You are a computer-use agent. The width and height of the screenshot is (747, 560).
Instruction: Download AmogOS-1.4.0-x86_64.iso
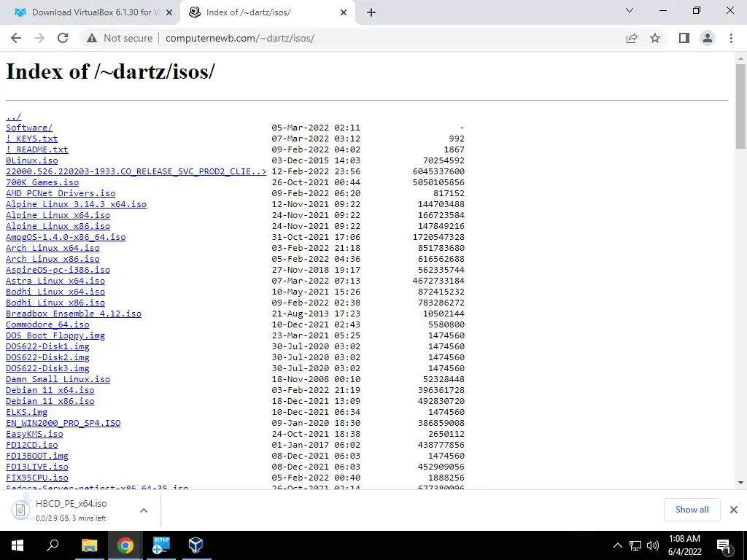point(66,237)
